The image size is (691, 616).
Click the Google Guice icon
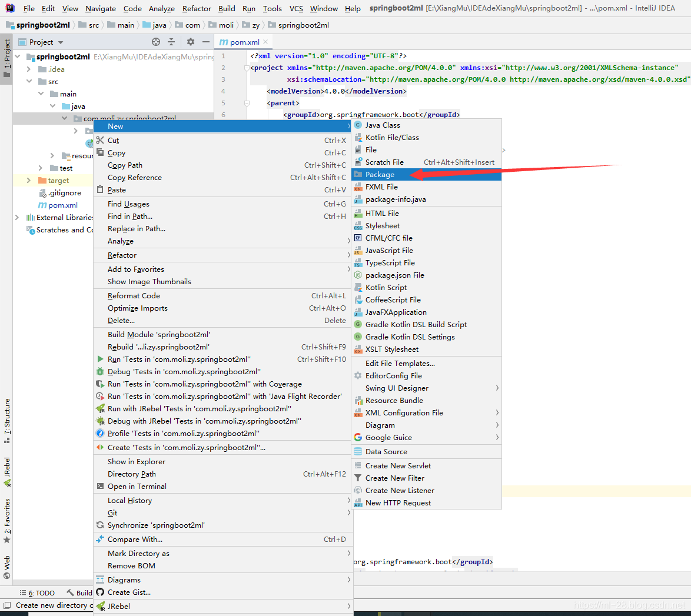358,437
